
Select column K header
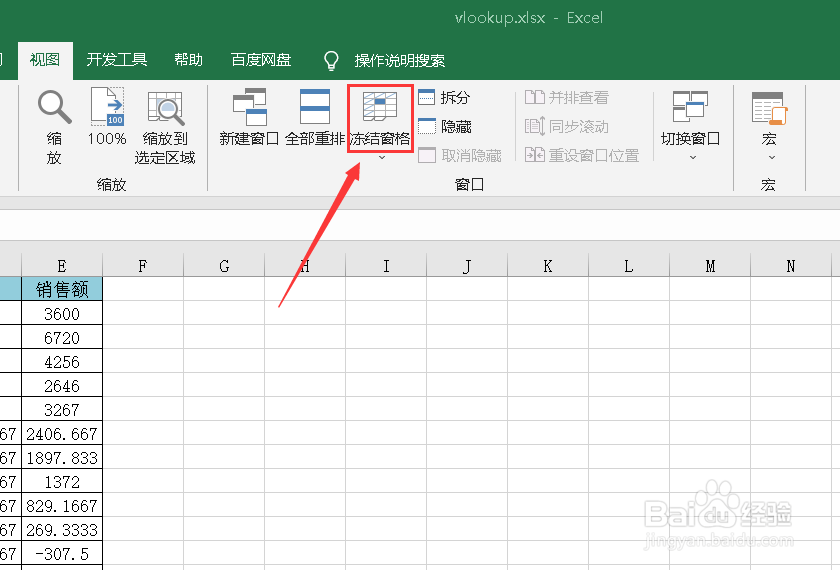pyautogui.click(x=548, y=266)
